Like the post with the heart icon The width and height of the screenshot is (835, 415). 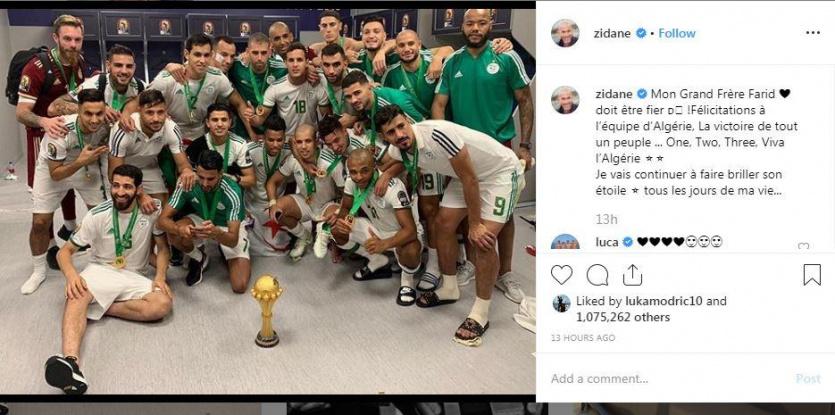(561, 274)
